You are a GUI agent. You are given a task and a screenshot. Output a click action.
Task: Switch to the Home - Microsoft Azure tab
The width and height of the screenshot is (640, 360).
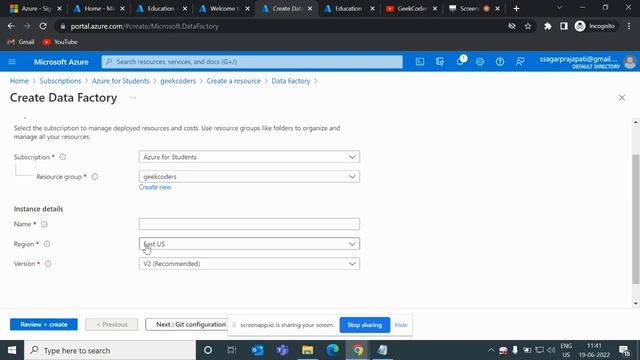click(x=99, y=9)
